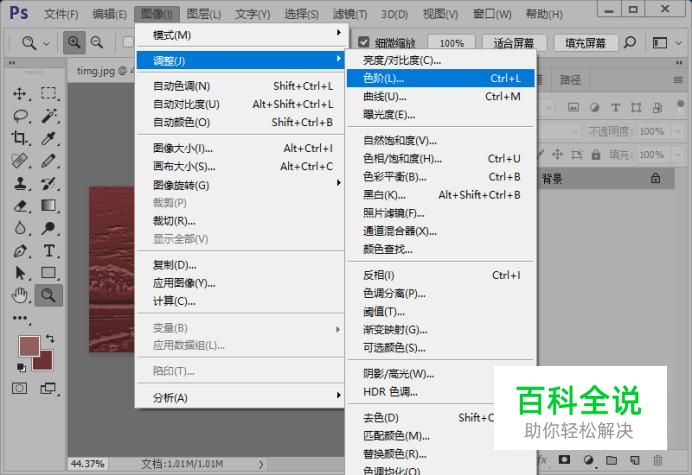The width and height of the screenshot is (692, 475).
Task: Select the Gradient tool
Action: pos(49,206)
